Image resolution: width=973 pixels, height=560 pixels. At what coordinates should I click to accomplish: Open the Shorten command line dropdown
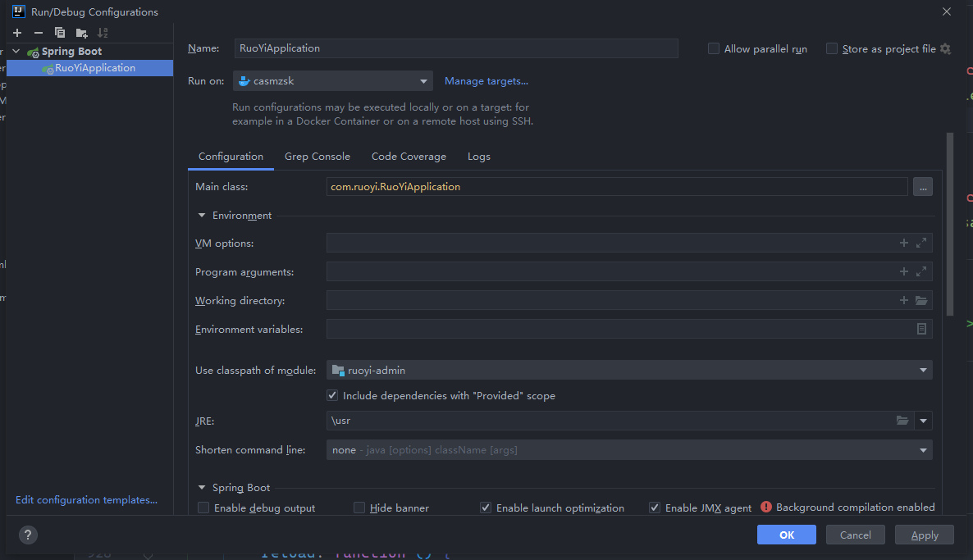pyautogui.click(x=629, y=450)
